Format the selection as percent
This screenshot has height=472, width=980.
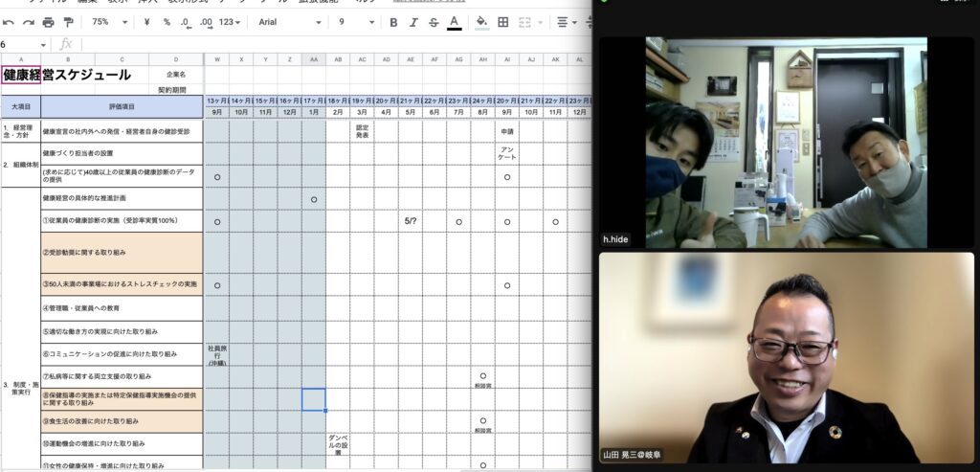pyautogui.click(x=167, y=22)
